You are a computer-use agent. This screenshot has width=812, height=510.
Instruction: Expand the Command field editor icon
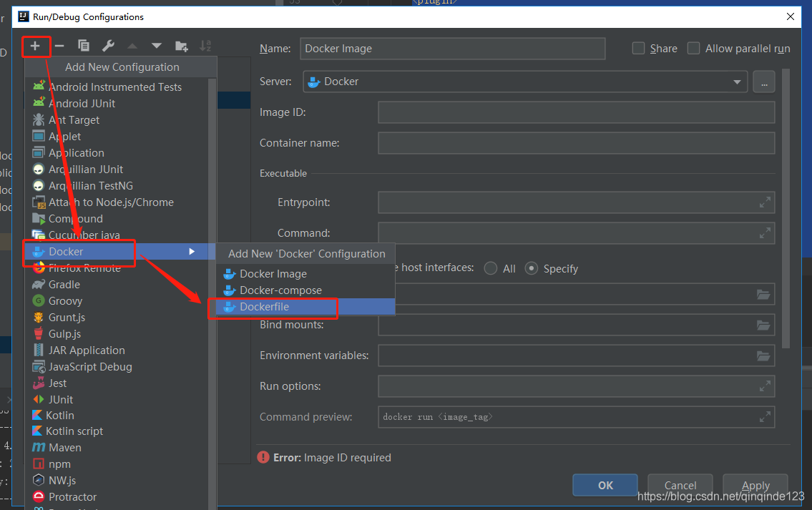tap(764, 233)
